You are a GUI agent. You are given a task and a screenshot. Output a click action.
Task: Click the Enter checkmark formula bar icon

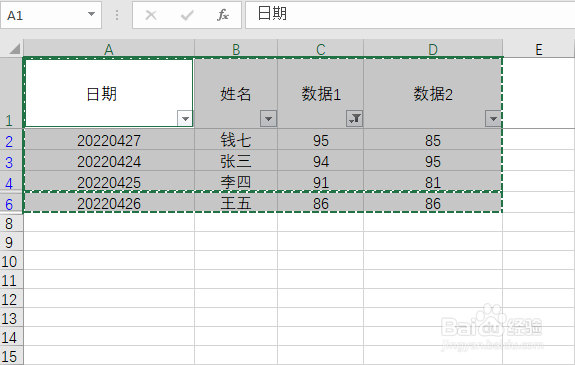click(187, 15)
